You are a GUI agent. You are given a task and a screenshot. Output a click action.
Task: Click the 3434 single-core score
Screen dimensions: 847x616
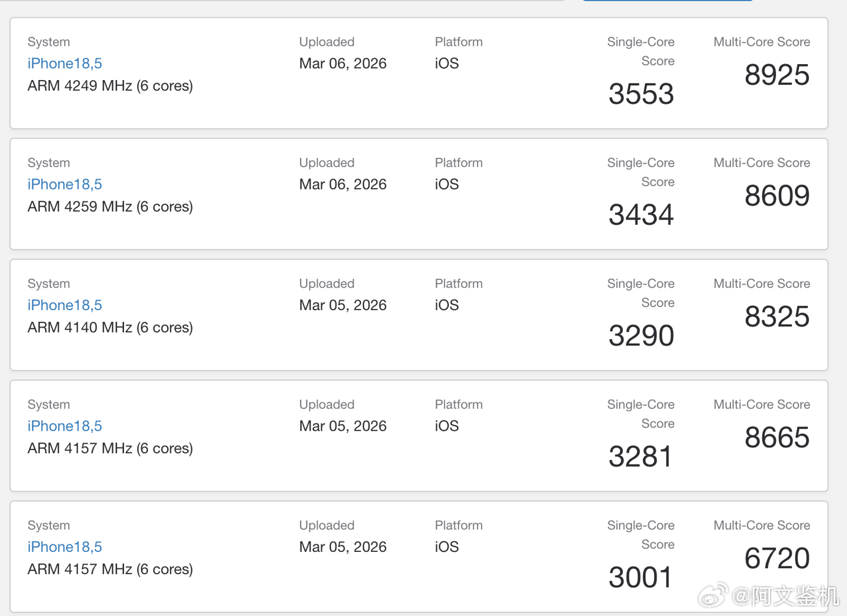point(641,215)
